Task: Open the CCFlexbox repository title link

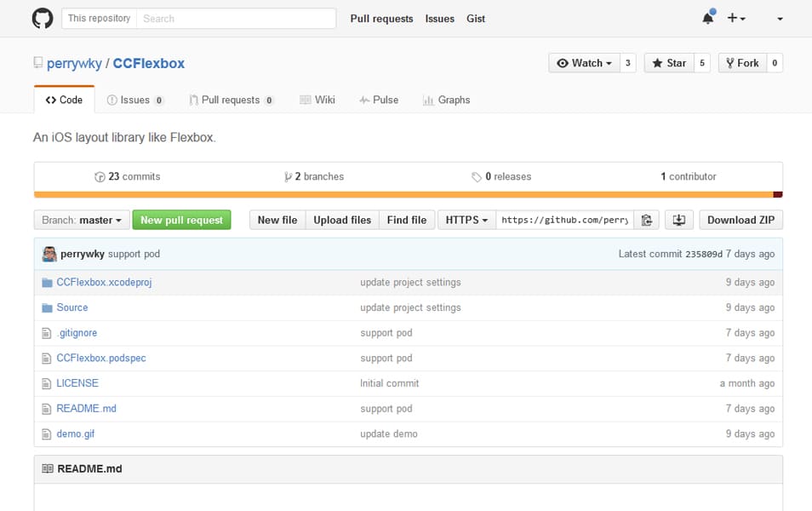Action: (x=149, y=63)
